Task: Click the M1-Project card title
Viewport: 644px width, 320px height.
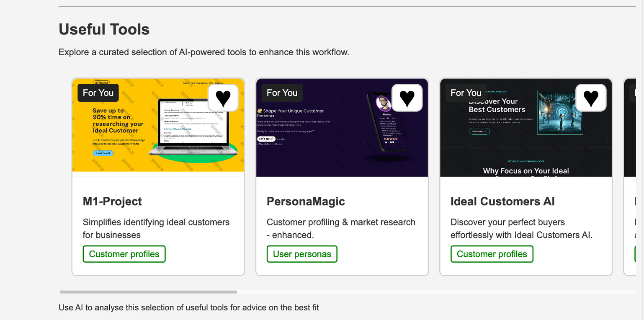Action: coord(112,201)
